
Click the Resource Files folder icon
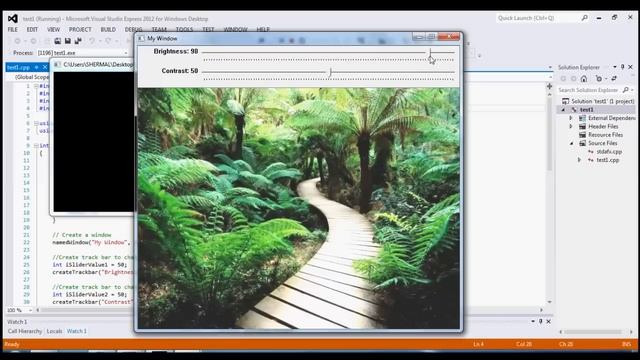[x=582, y=135]
